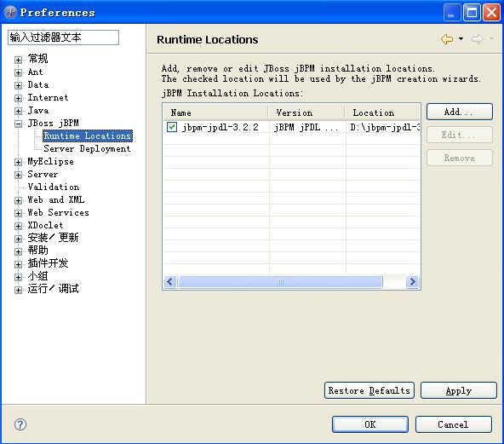The height and width of the screenshot is (444, 504).
Task: Click the Preferences title bar icon
Action: (x=10, y=13)
